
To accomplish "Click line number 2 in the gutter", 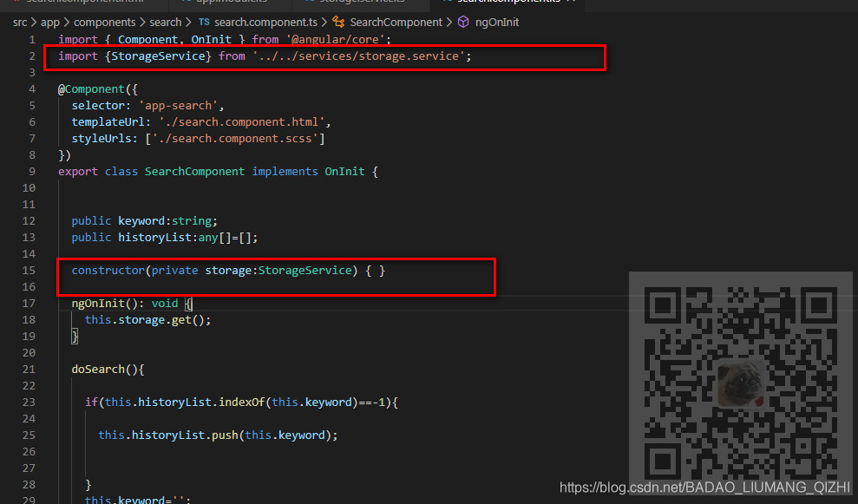I will pyautogui.click(x=32, y=56).
